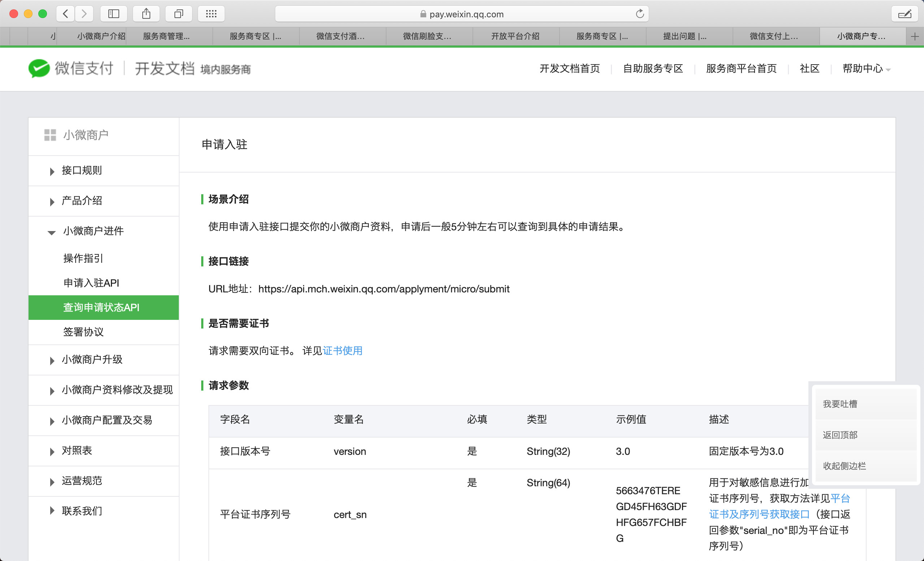Open new tab with plus icon

(915, 36)
